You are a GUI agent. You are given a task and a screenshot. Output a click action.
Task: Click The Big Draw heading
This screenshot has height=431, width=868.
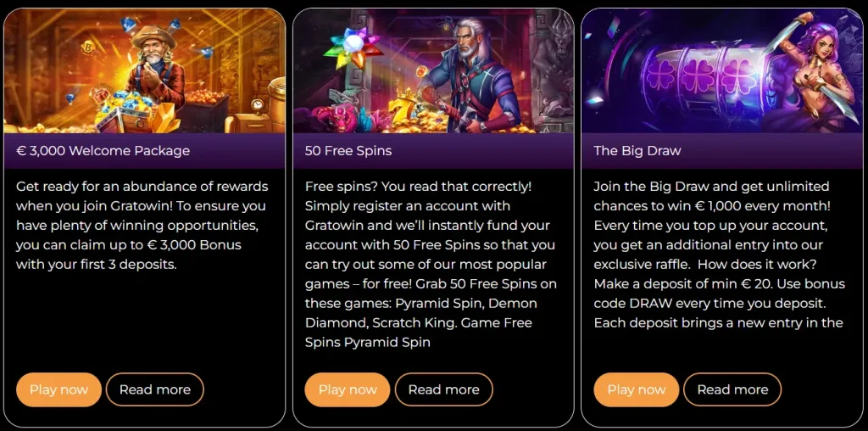(637, 151)
